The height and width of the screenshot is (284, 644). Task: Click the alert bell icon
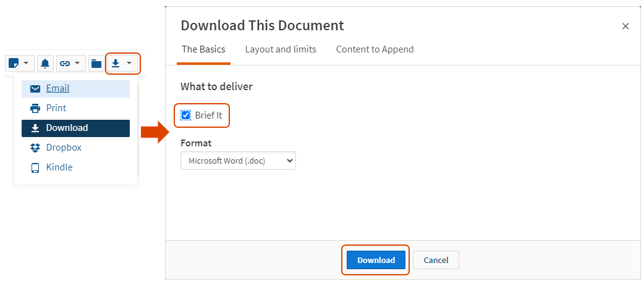(45, 64)
